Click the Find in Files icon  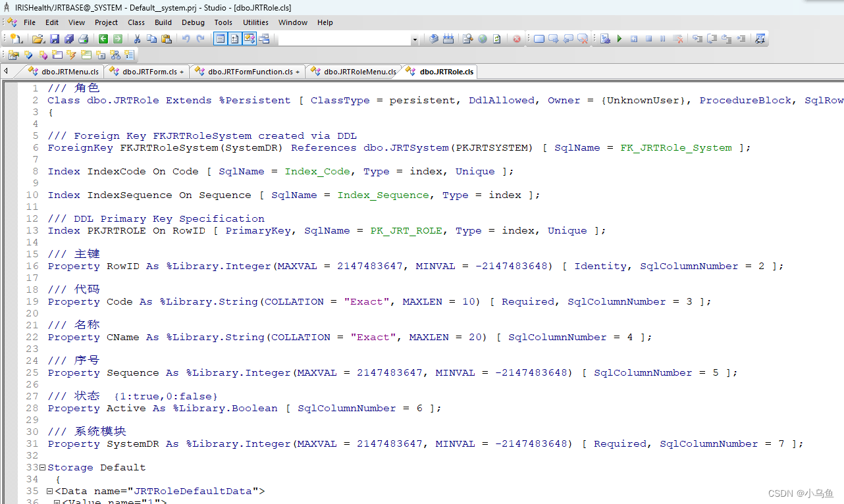pyautogui.click(x=760, y=39)
